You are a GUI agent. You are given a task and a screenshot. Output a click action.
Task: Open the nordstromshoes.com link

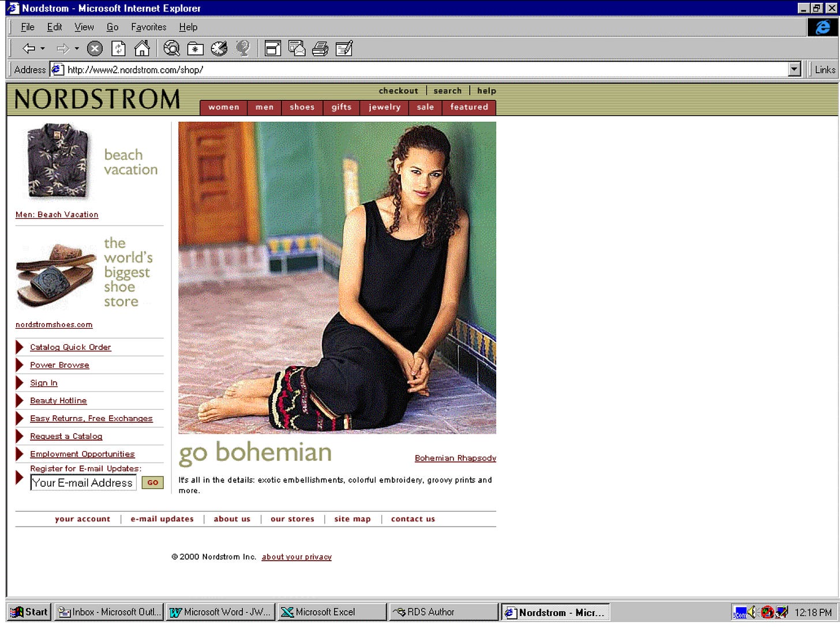[54, 325]
